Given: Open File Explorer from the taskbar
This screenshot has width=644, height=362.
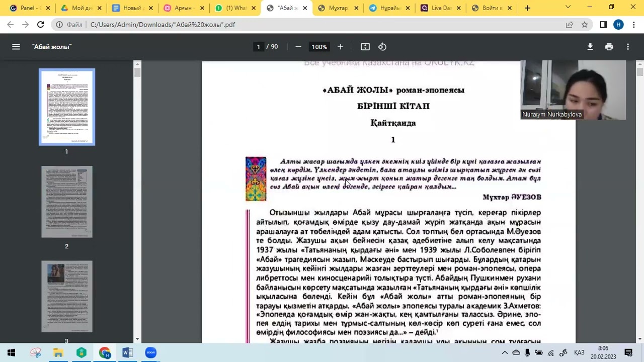Looking at the screenshot, I should tap(58, 352).
